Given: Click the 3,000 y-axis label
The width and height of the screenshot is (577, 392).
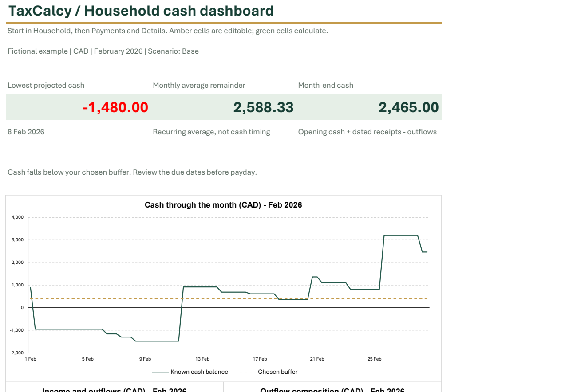Looking at the screenshot, I should coord(18,240).
